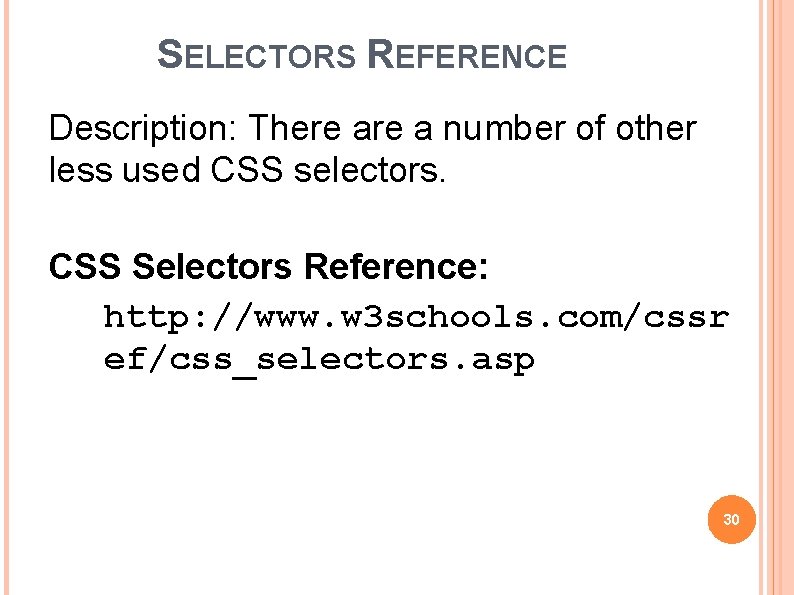Click 'CSS' in the description sentence
This screenshot has height=595, width=794.
pyautogui.click(x=246, y=170)
